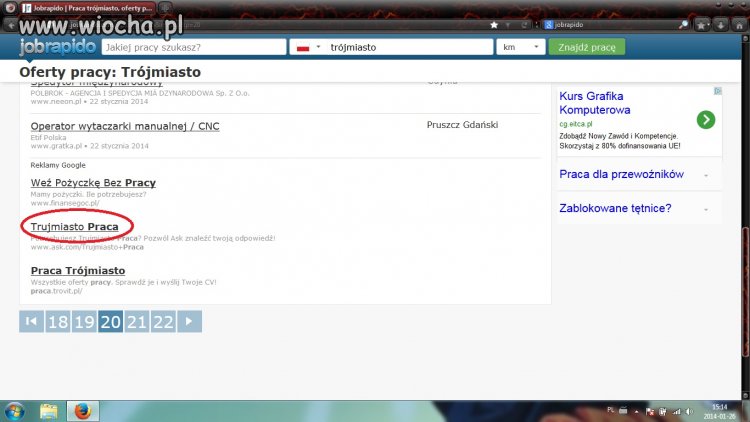This screenshot has height=422, width=750.
Task: Click the 'praca.trovit.pl/' ad URL
Action: coord(56,291)
